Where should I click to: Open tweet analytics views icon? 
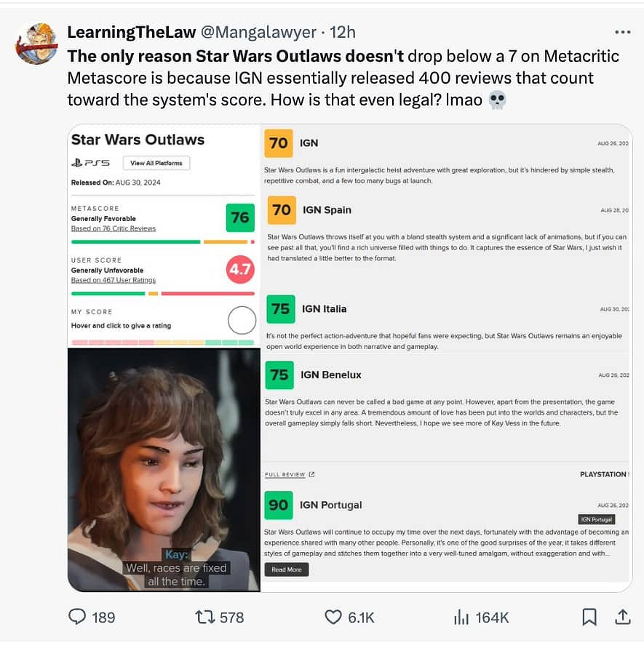pyautogui.click(x=461, y=617)
